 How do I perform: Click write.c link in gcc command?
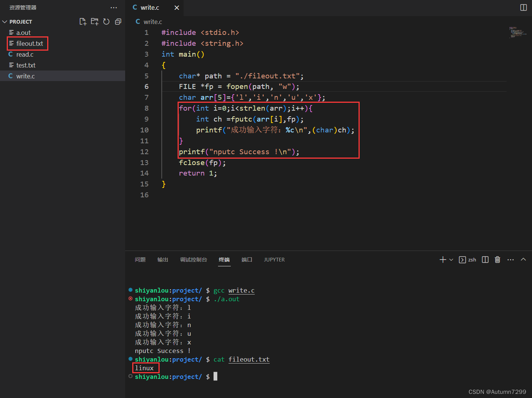coord(241,290)
